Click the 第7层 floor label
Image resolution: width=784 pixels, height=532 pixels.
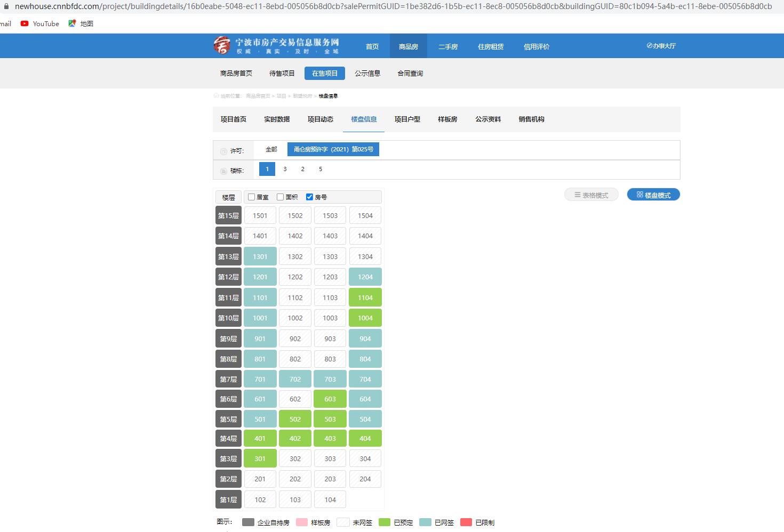pyautogui.click(x=228, y=380)
